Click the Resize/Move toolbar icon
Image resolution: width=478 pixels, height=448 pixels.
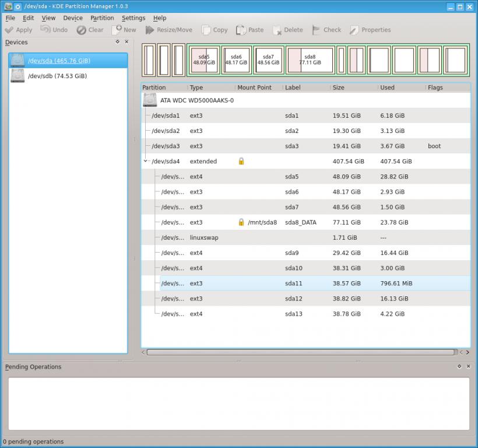click(x=150, y=30)
